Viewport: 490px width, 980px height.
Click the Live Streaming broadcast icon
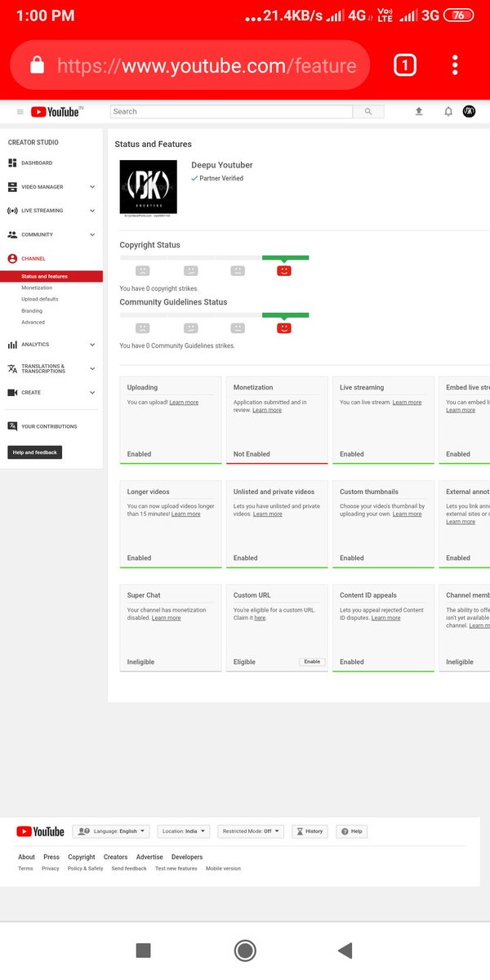[12, 211]
